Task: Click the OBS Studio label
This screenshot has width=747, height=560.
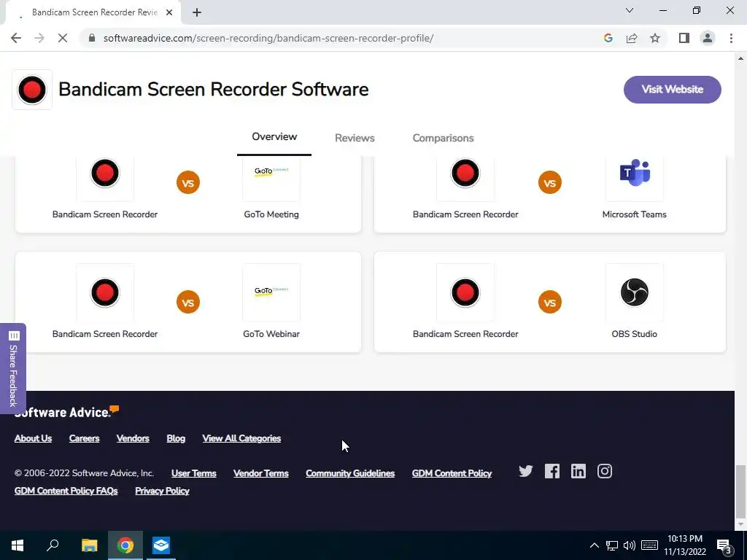Action: coord(634,334)
